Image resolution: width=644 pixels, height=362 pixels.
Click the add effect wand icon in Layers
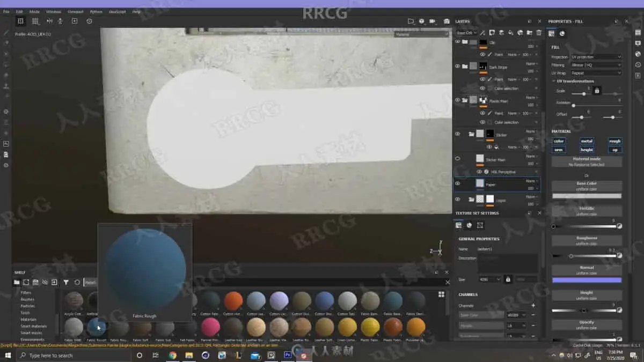pos(482,33)
